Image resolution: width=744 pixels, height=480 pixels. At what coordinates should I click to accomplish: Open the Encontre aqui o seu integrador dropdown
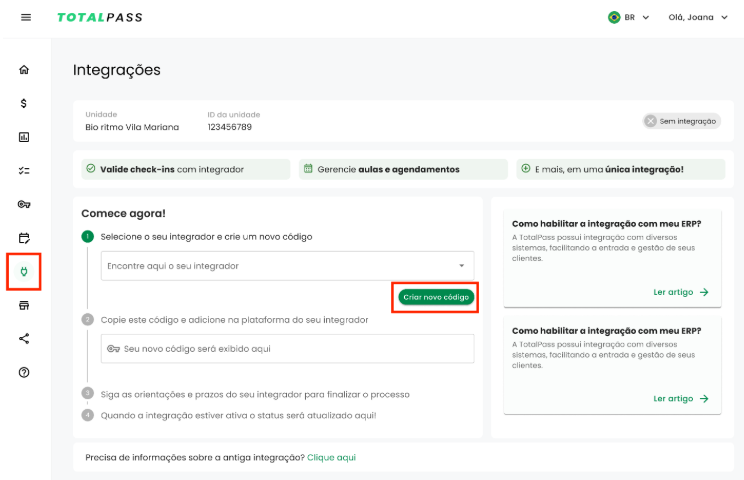click(288, 266)
